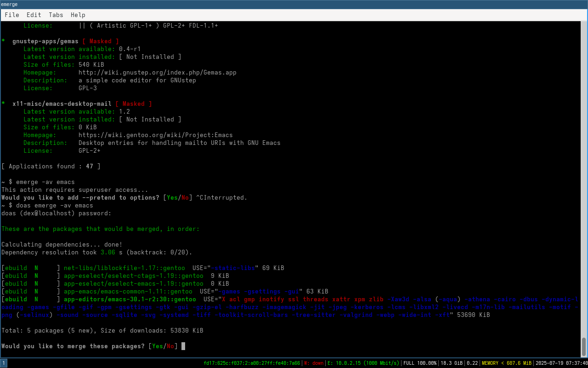Viewport: 588px width, 368px height.
Task: Click the Masked label beside gemas
Action: (x=101, y=41)
